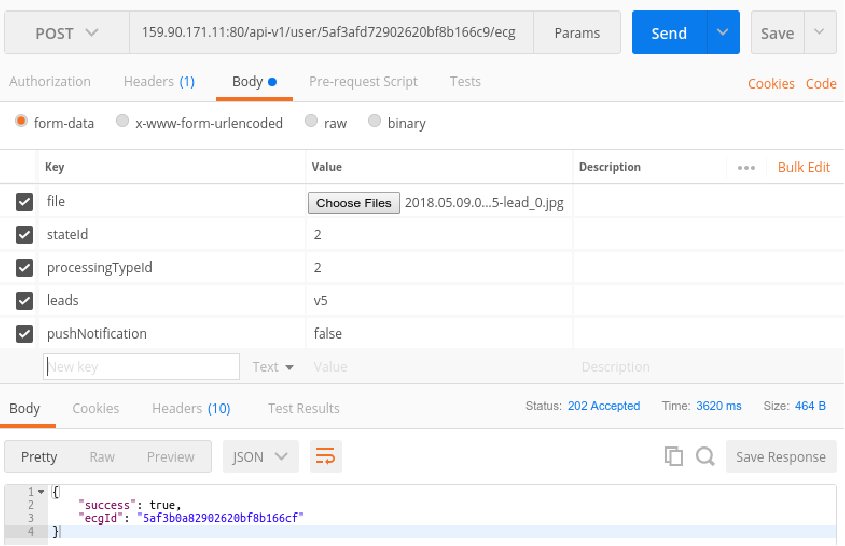Screen dimensions: 845x546
Task: Open the Code link
Action: point(821,84)
